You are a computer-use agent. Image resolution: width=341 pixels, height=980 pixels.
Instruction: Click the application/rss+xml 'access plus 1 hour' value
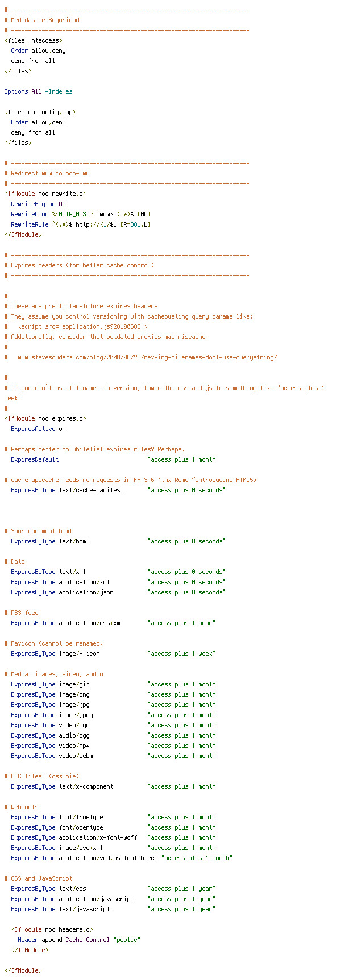click(x=181, y=623)
